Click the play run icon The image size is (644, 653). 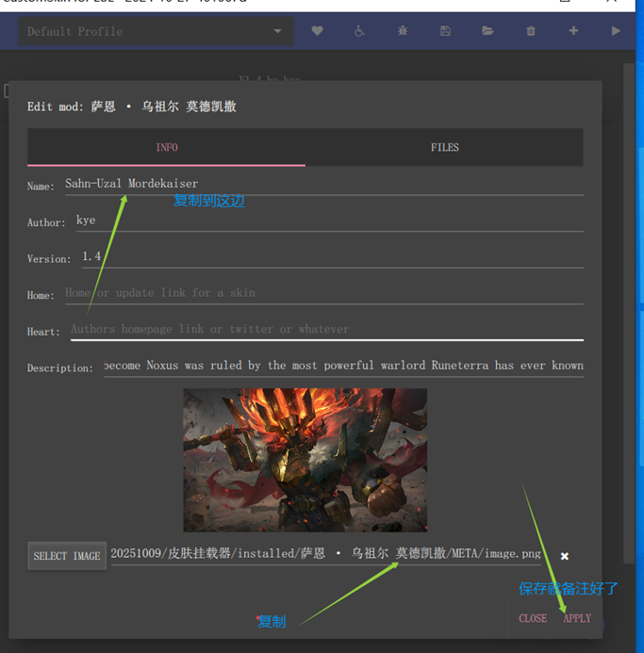[x=616, y=31]
